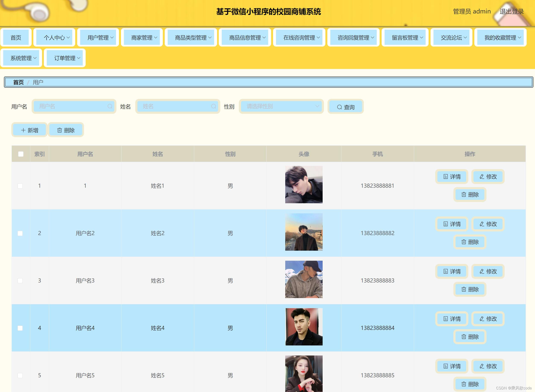Toggle the select-all checkbox in table header
Image resolution: width=535 pixels, height=392 pixels.
coord(21,154)
